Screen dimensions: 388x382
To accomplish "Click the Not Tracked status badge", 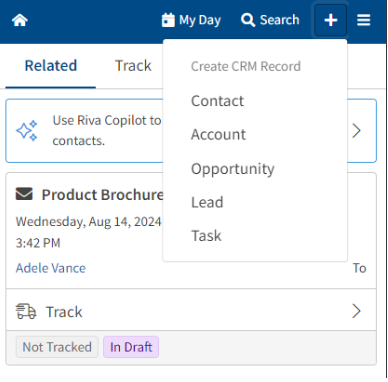I will [x=57, y=347].
